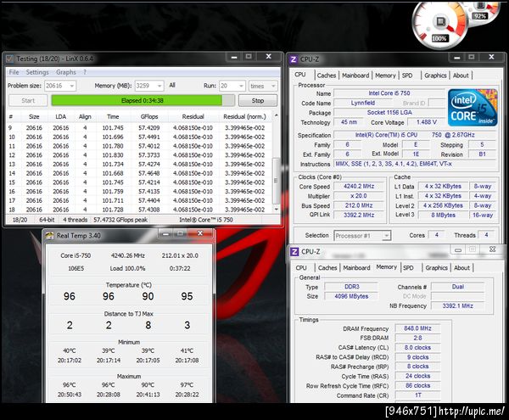Click the maximum temperature entry 97°C
509x420 pixels.
[187, 385]
